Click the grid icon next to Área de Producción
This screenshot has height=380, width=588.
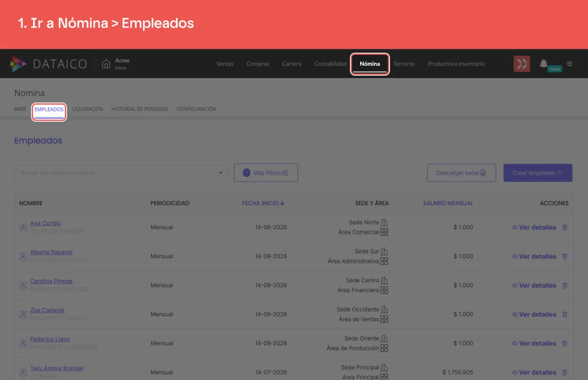384,348
